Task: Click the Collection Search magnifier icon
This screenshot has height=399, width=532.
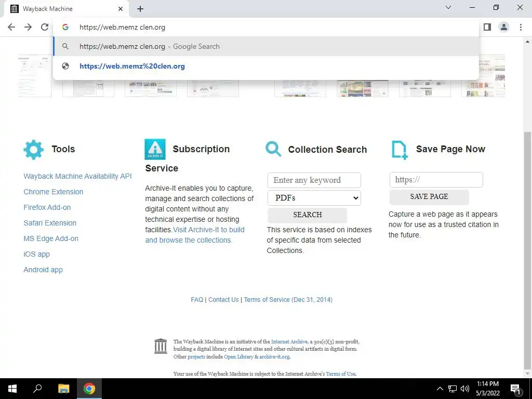Action: point(273,149)
